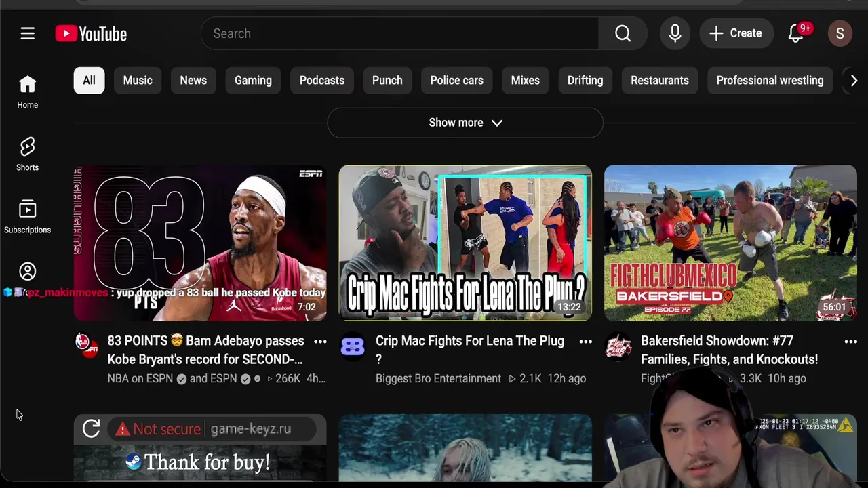Play the 83 points Bam Adebayo thumbnail
This screenshot has height=488, width=868.
200,243
